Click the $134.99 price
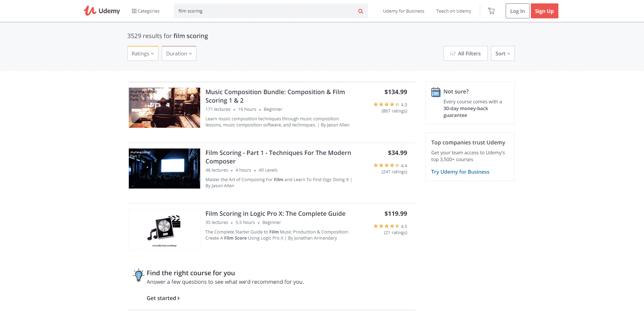This screenshot has height=315, width=644. pos(396,92)
